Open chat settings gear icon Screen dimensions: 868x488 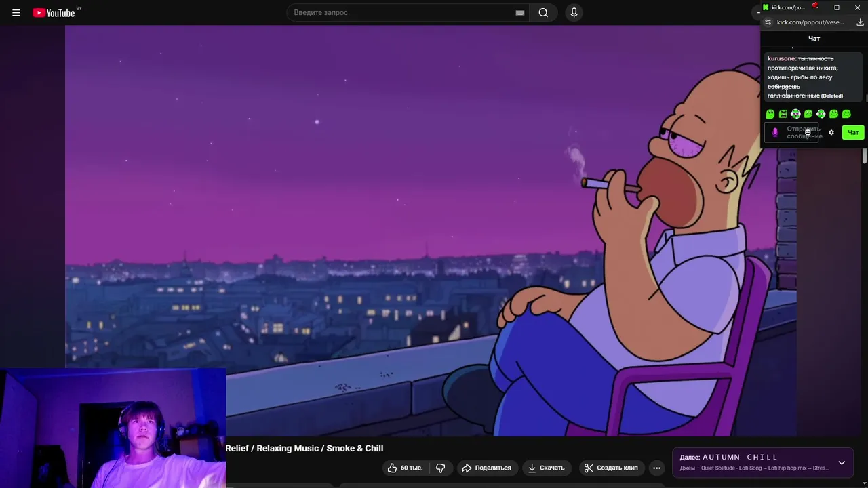(x=831, y=132)
